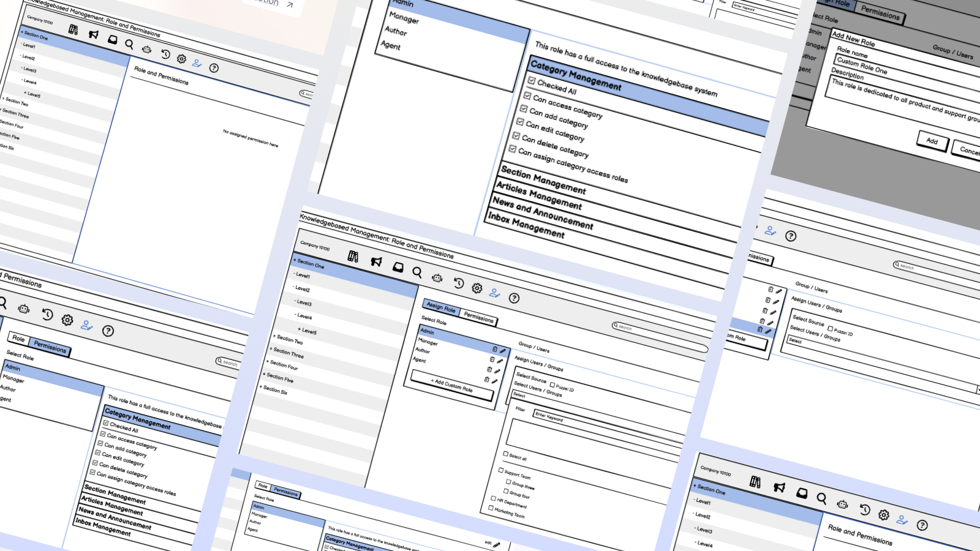
Task: Click the Add Custom Role button in center mockup
Action: pyautogui.click(x=451, y=386)
